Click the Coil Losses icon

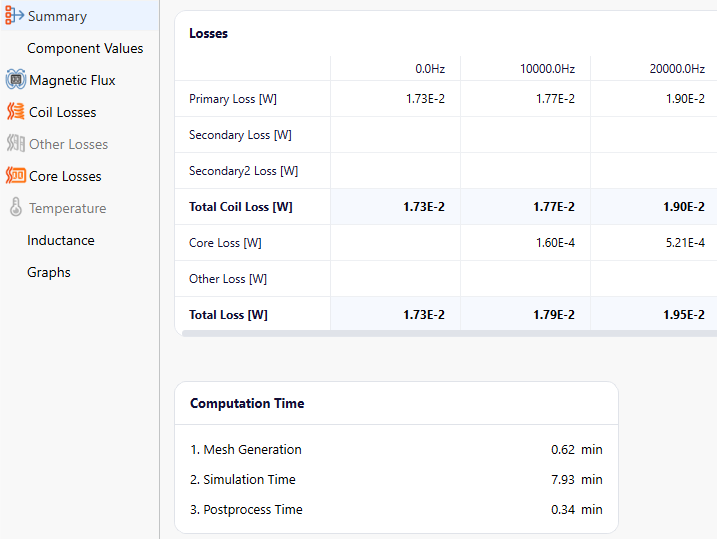tap(16, 112)
